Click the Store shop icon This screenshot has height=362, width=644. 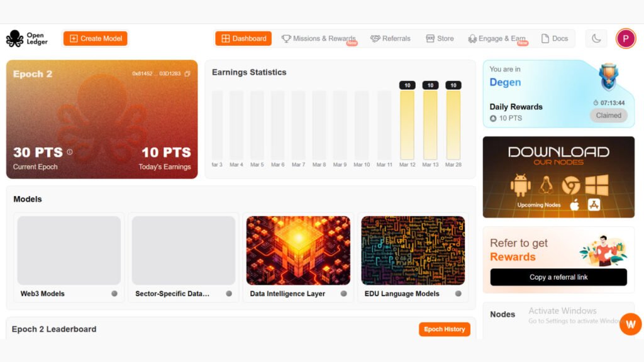430,38
